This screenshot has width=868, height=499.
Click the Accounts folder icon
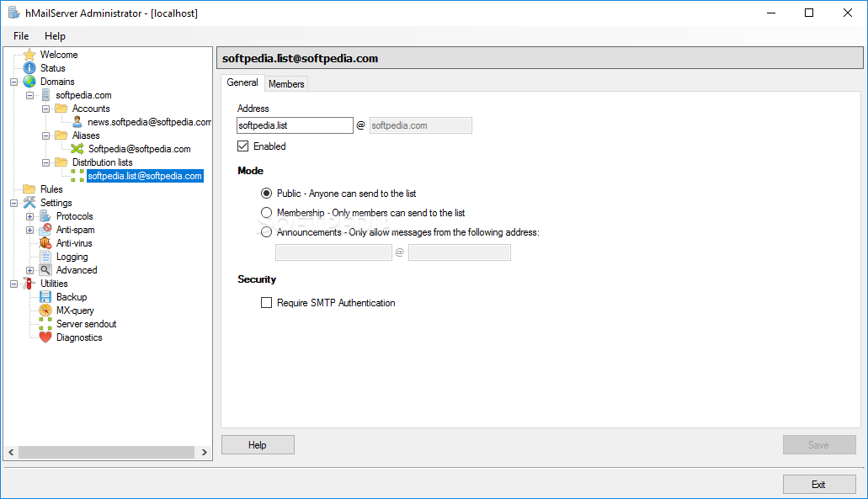point(61,109)
